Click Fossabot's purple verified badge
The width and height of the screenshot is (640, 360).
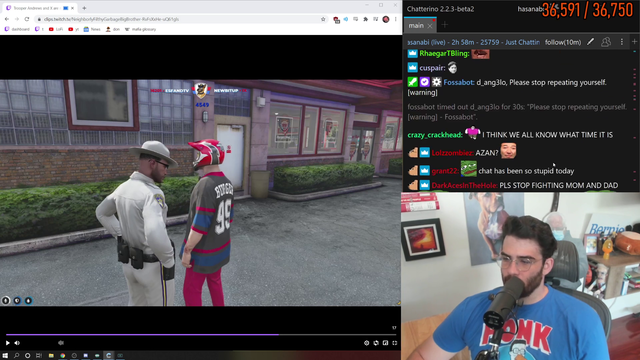(x=424, y=82)
